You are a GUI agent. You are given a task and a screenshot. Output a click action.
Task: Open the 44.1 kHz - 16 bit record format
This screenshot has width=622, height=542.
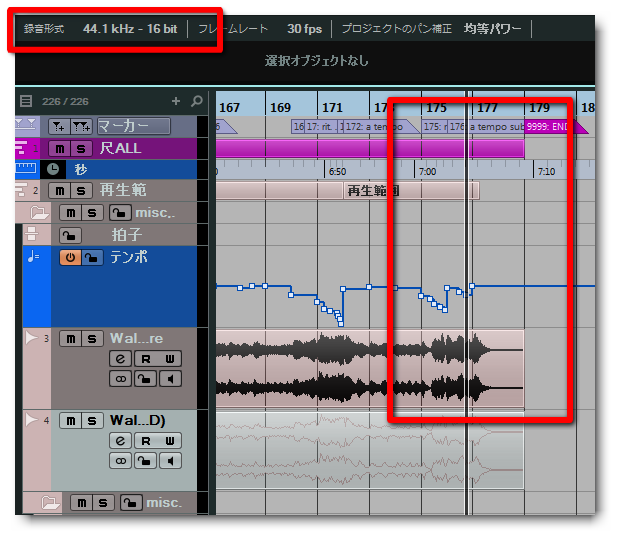click(130, 29)
